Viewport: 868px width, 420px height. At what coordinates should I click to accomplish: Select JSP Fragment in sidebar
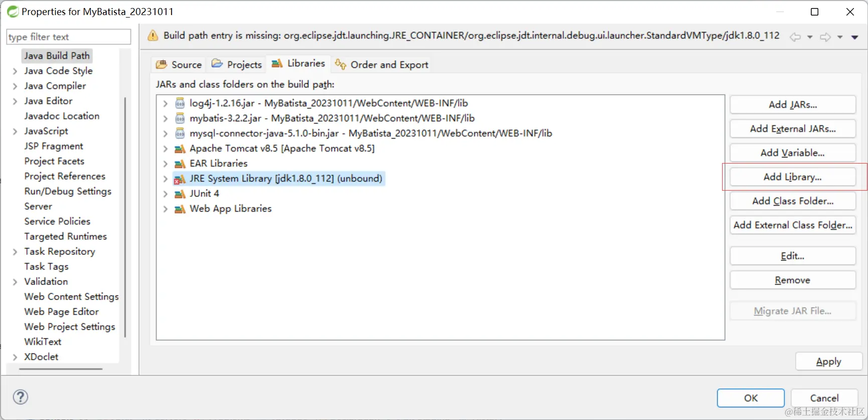(x=54, y=146)
